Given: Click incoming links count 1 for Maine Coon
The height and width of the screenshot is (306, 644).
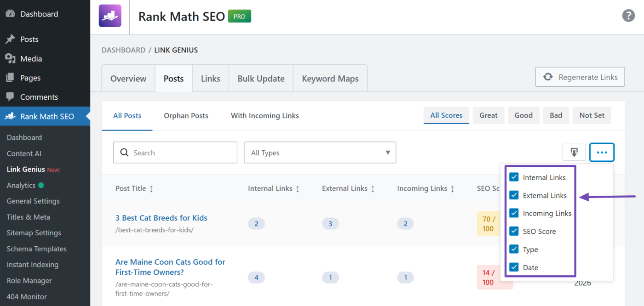Looking at the screenshot, I should tap(405, 278).
